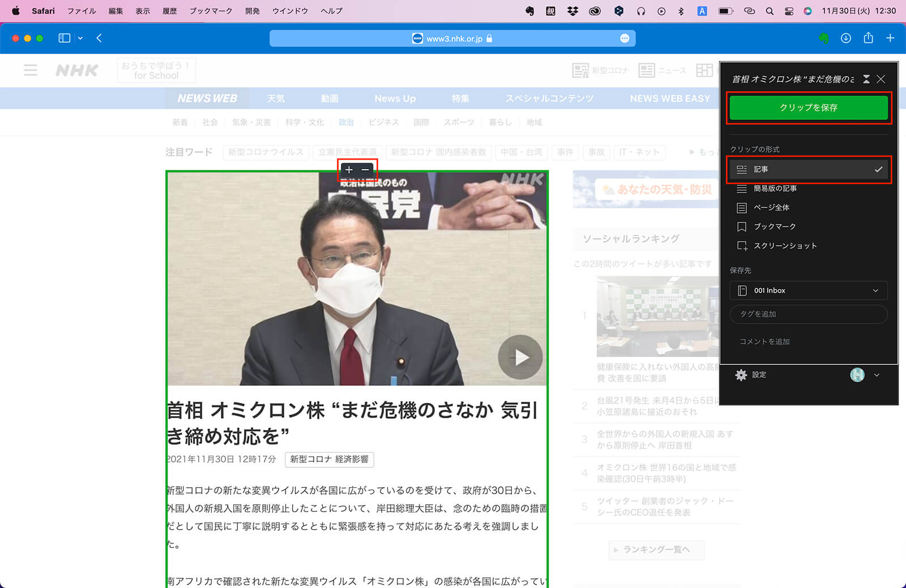
Task: Click the Bluetooth menu bar icon
Action: pos(681,11)
